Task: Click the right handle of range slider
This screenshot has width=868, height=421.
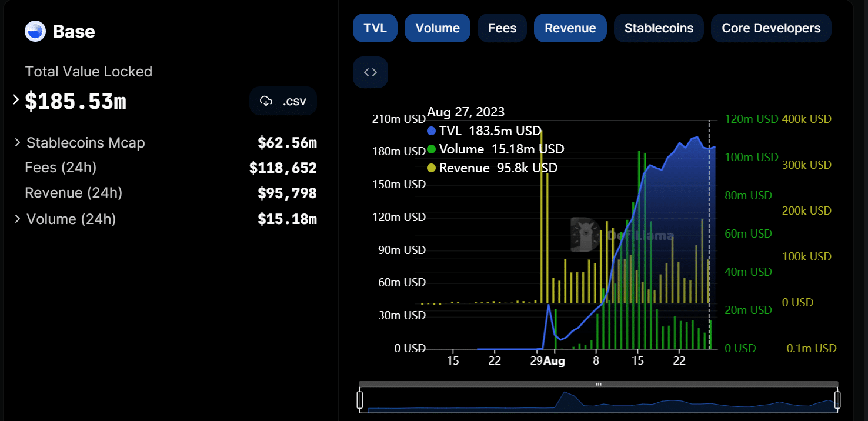Action: pos(837,400)
